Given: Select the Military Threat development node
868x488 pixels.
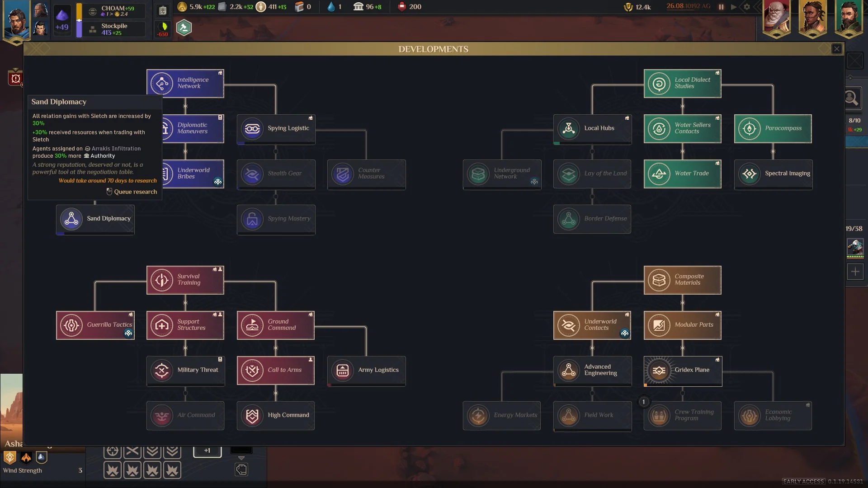Looking at the screenshot, I should click(x=185, y=371).
